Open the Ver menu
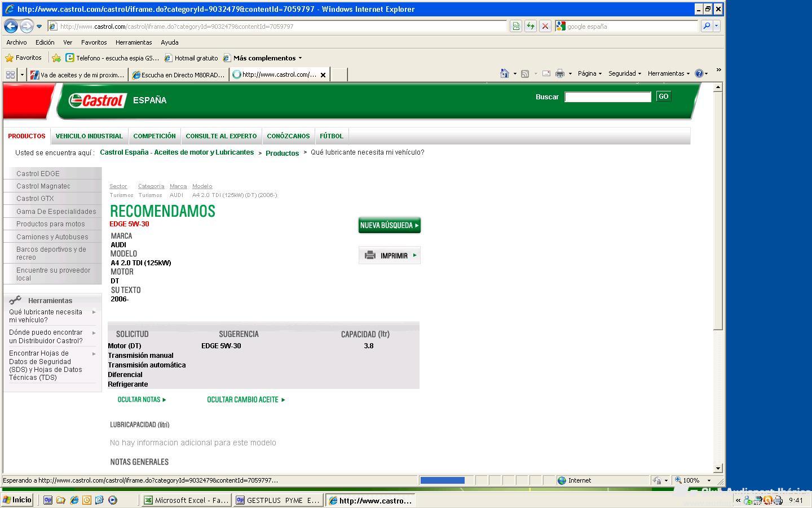 [x=68, y=42]
